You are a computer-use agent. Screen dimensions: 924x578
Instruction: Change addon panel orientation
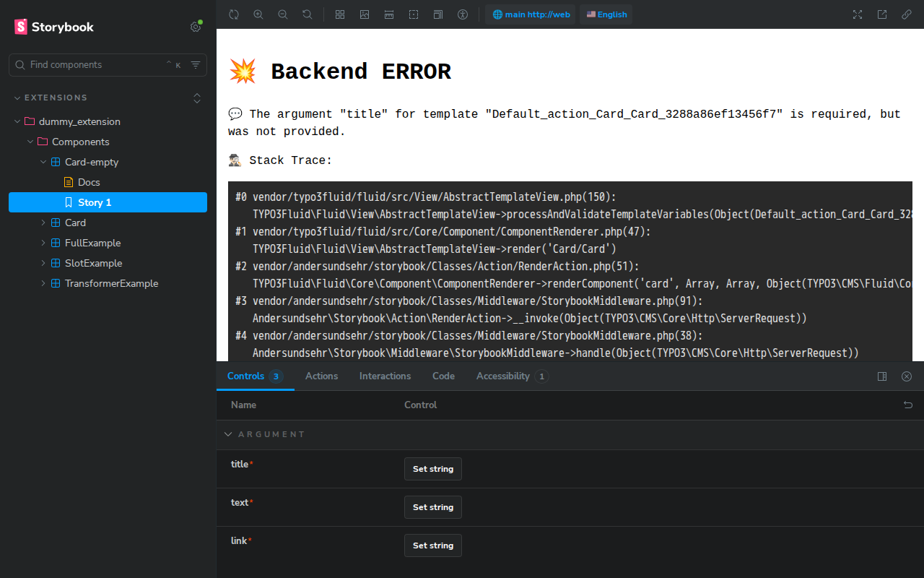(882, 376)
